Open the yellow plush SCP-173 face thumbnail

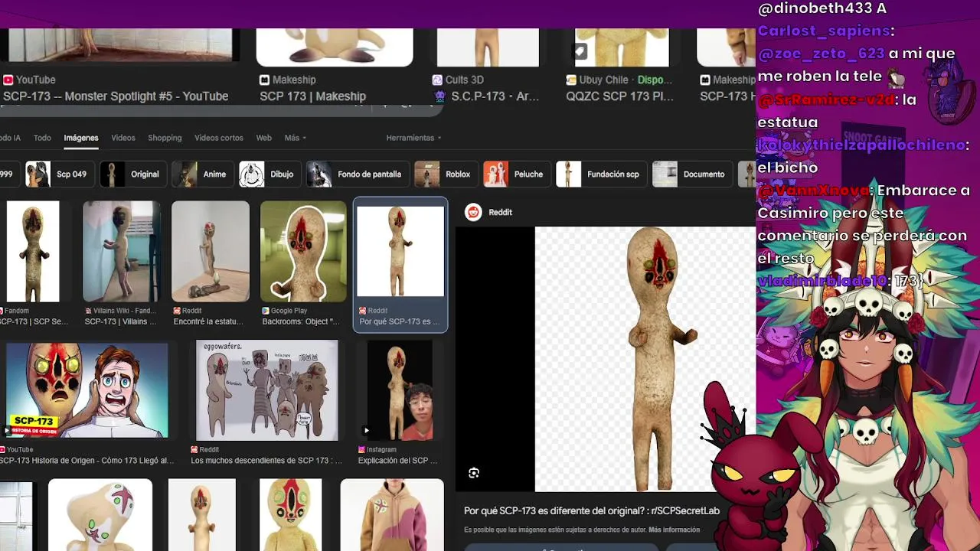pos(291,514)
